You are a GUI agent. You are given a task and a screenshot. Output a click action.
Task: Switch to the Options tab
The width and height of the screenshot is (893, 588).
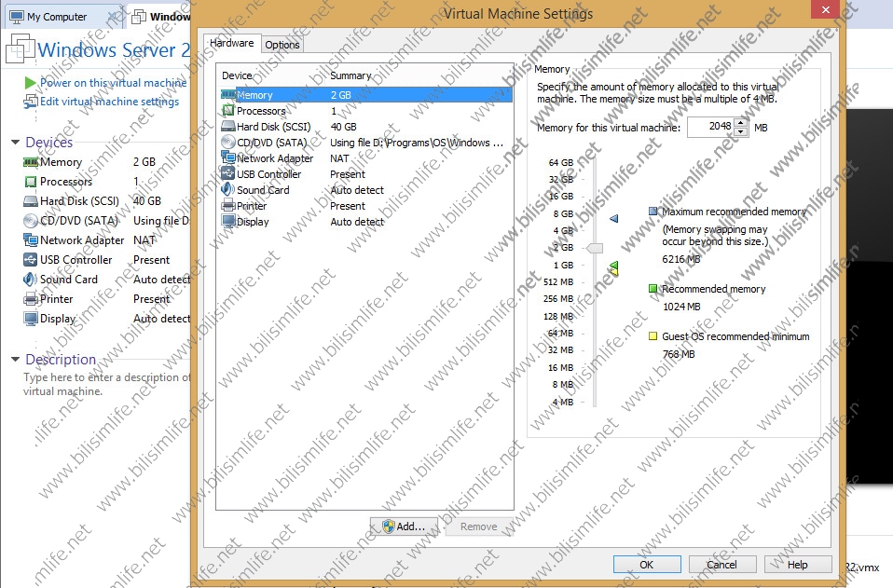282,45
